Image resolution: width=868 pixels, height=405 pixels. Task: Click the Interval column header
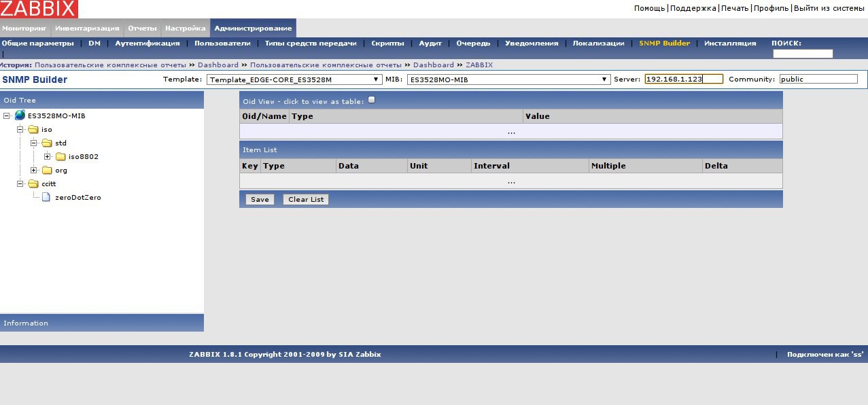click(x=530, y=166)
